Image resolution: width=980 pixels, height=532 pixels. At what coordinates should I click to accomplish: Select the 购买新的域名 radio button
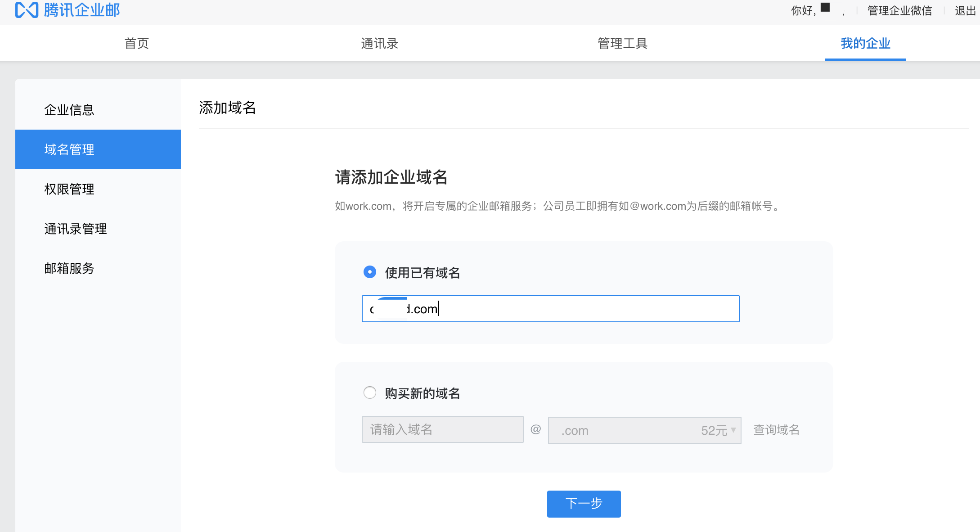[x=369, y=392]
